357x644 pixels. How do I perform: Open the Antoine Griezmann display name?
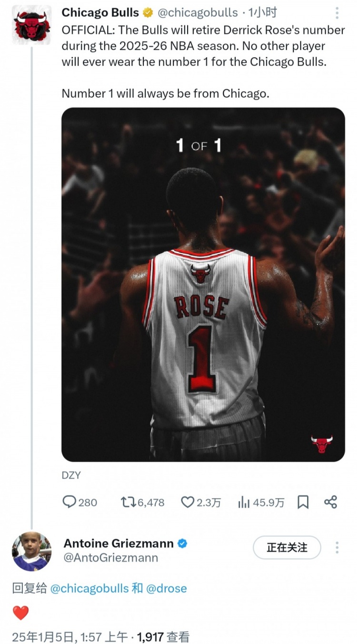pyautogui.click(x=119, y=543)
